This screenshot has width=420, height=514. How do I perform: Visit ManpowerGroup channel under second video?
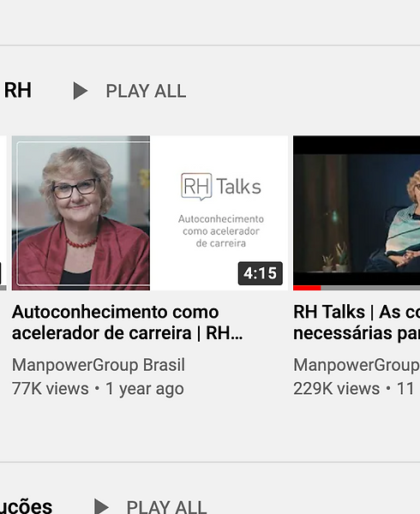point(357,365)
